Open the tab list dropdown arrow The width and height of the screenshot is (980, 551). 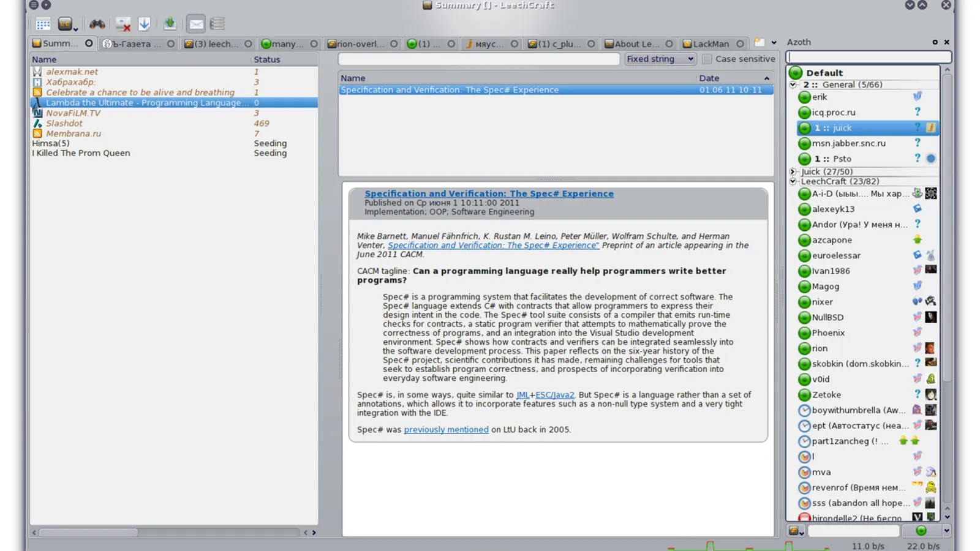(x=774, y=43)
